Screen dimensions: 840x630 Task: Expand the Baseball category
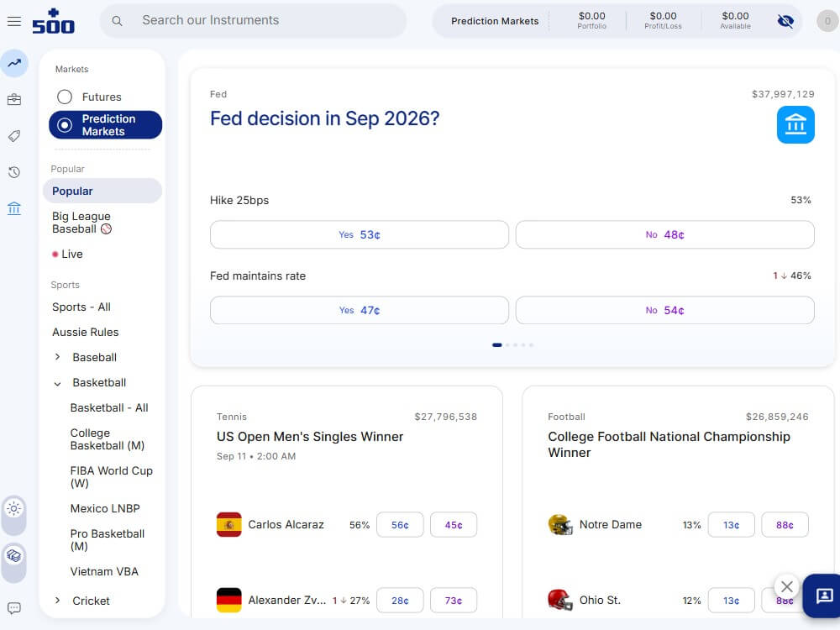click(58, 357)
